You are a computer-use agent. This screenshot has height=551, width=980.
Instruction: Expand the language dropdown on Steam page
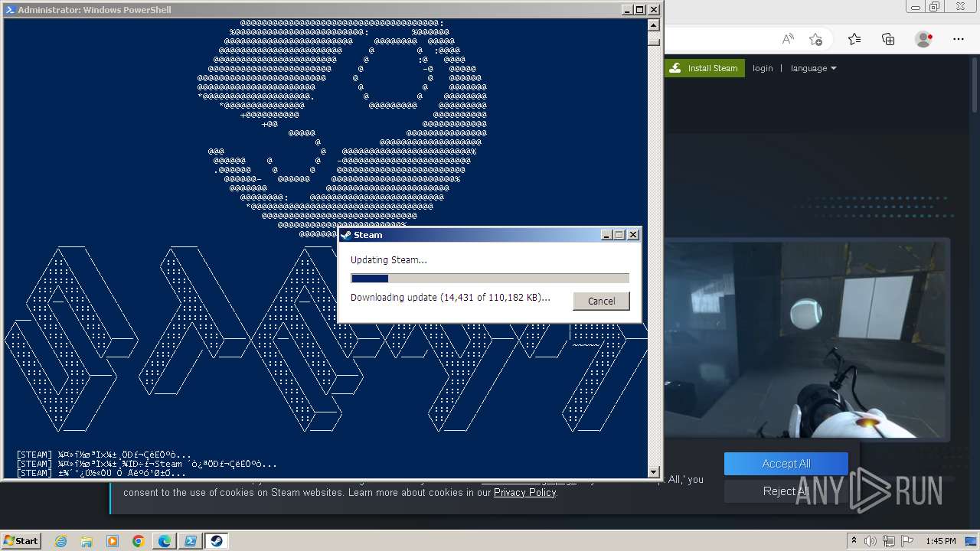coord(813,68)
